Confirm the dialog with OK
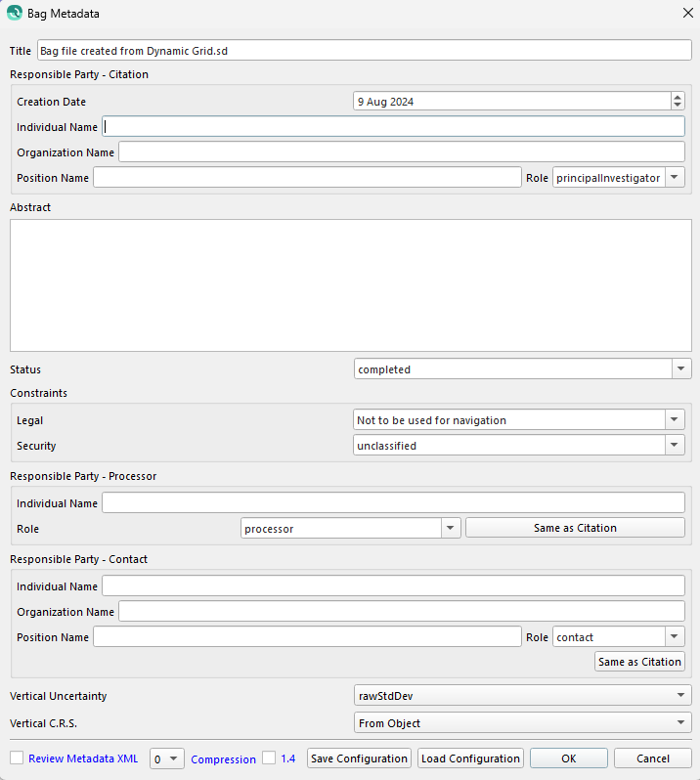Screen dimensions: 700x780 [x=569, y=758]
